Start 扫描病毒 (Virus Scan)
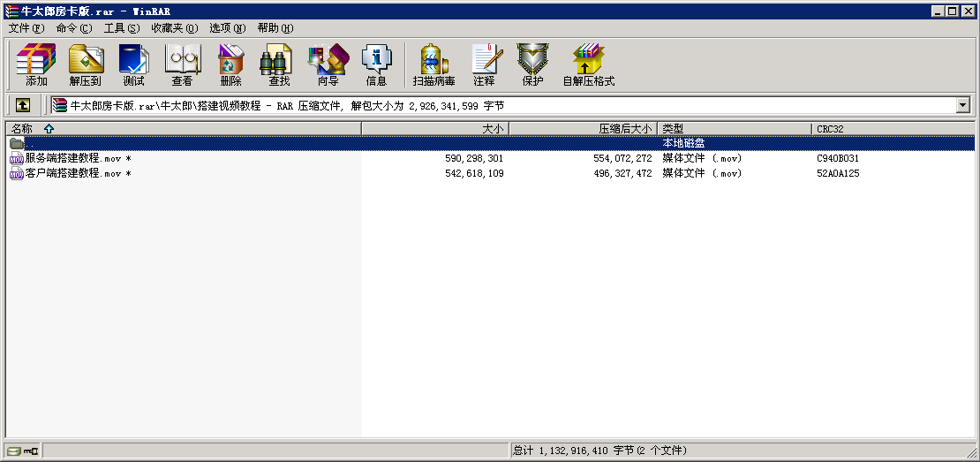980x462 pixels. tap(433, 64)
